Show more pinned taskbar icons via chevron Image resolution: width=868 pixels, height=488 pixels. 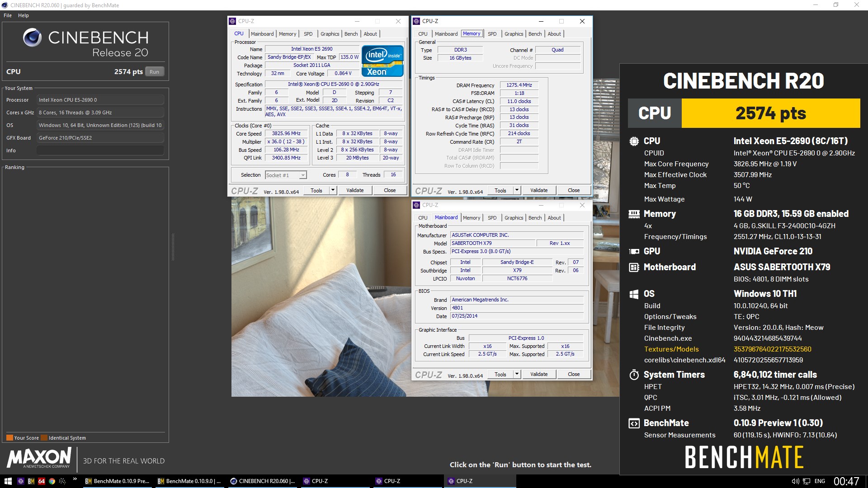click(75, 479)
